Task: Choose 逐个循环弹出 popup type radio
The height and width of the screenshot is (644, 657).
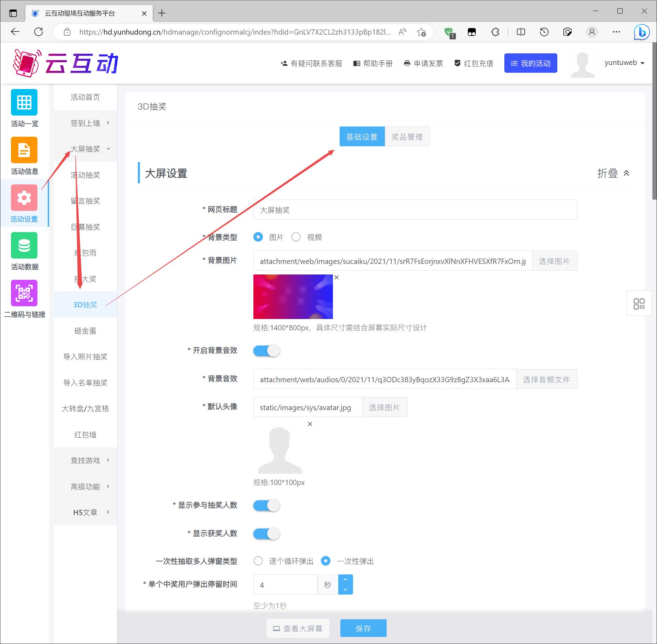Action: pos(258,561)
